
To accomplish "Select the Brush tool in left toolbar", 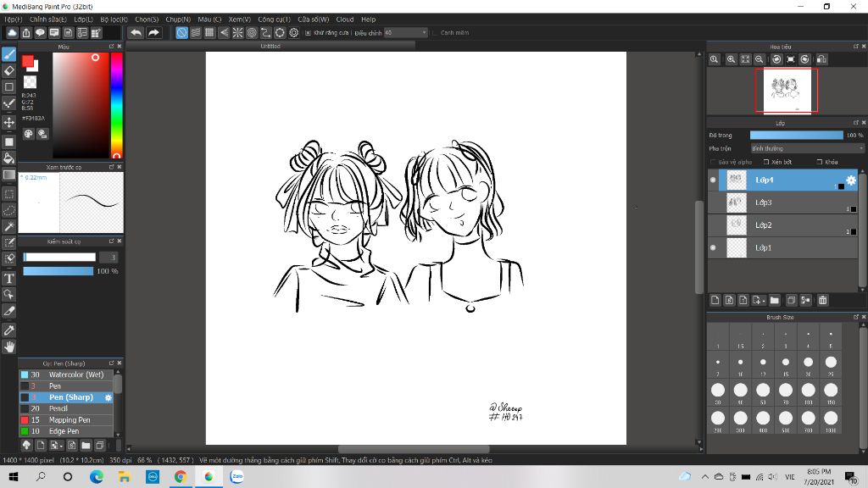I will click(x=8, y=54).
